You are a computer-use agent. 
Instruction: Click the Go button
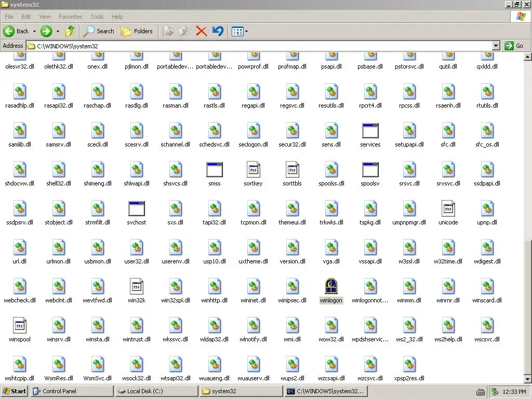pyautogui.click(x=514, y=46)
